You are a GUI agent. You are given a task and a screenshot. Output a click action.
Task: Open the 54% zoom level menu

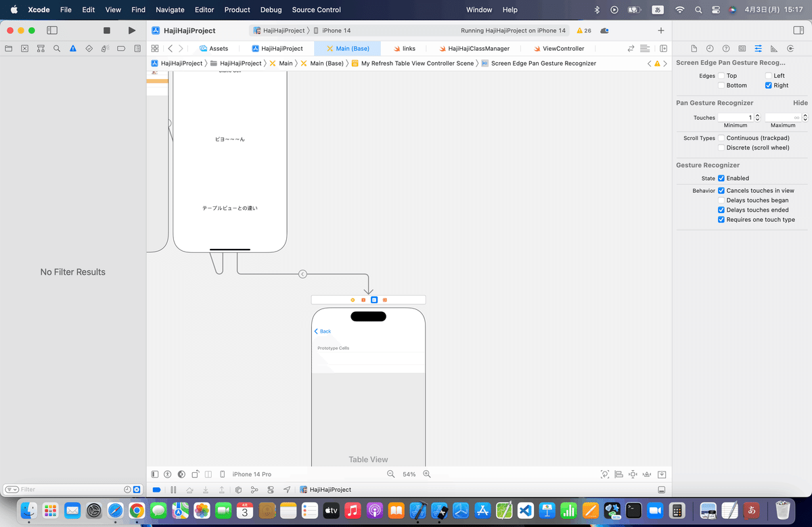coord(409,474)
